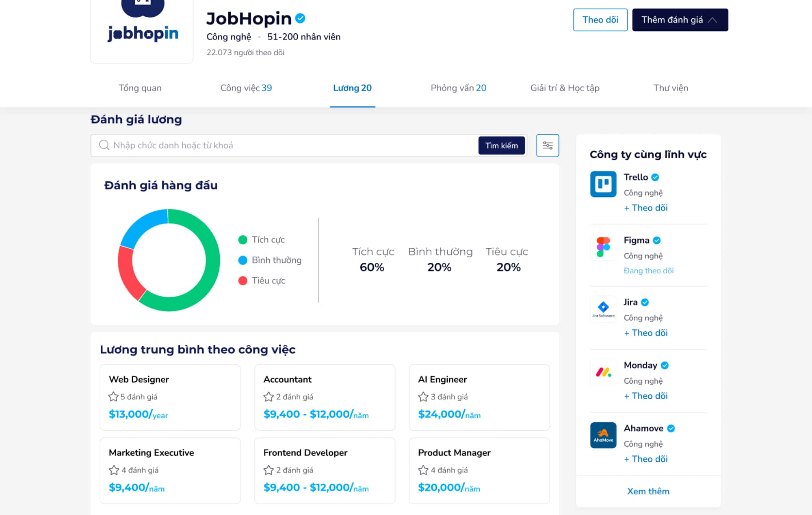The height and width of the screenshot is (515, 812).
Task: Click the Monday logo icon
Action: click(x=603, y=372)
